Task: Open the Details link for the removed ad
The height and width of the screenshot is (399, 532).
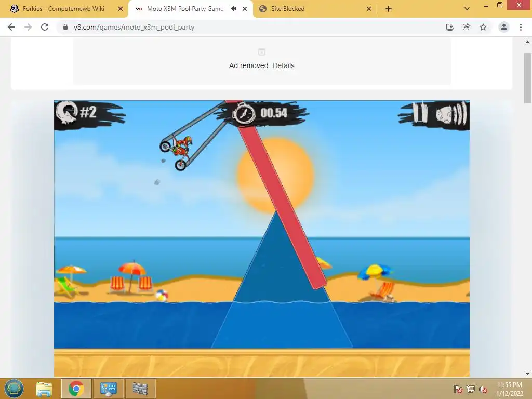Action: 283,65
